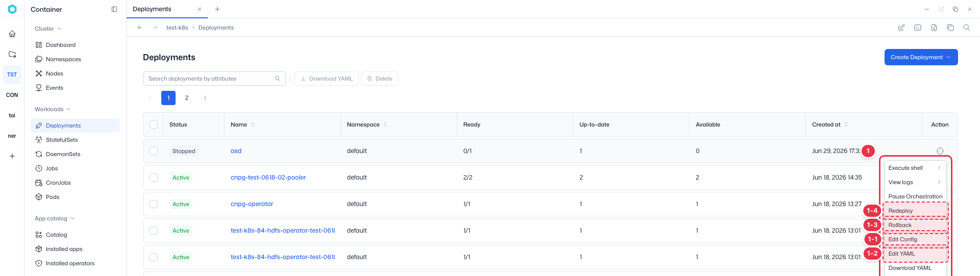
Task: Click the search magnifier icon at top right
Action: [967, 28]
